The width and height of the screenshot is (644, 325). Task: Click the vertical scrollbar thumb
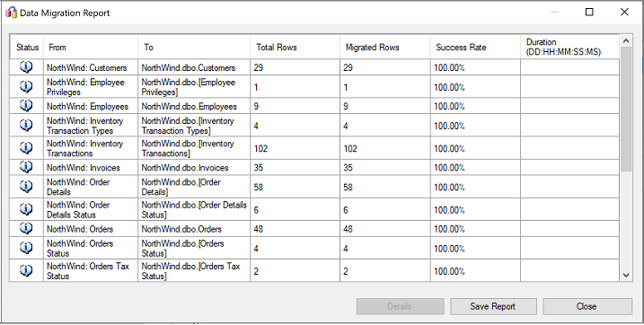pos(626,110)
